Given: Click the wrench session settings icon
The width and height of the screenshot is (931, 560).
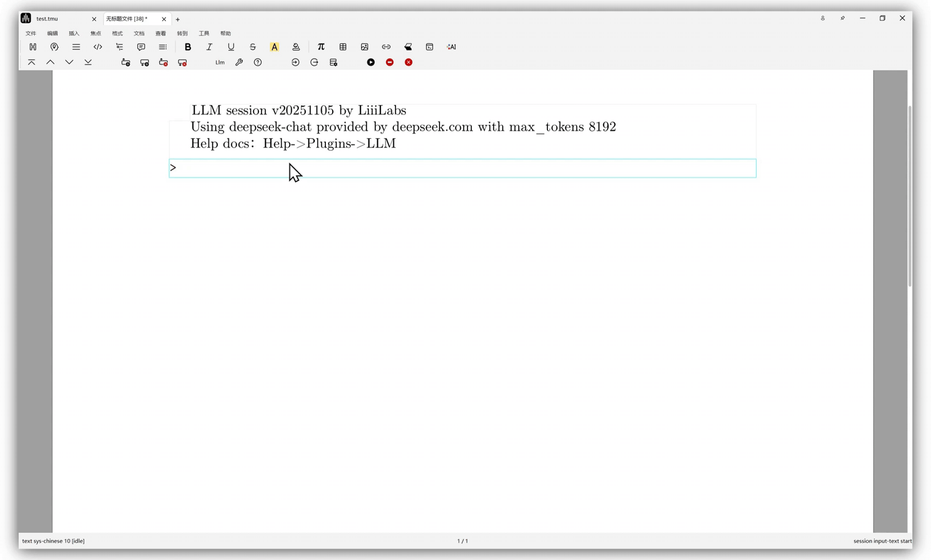Looking at the screenshot, I should (239, 62).
